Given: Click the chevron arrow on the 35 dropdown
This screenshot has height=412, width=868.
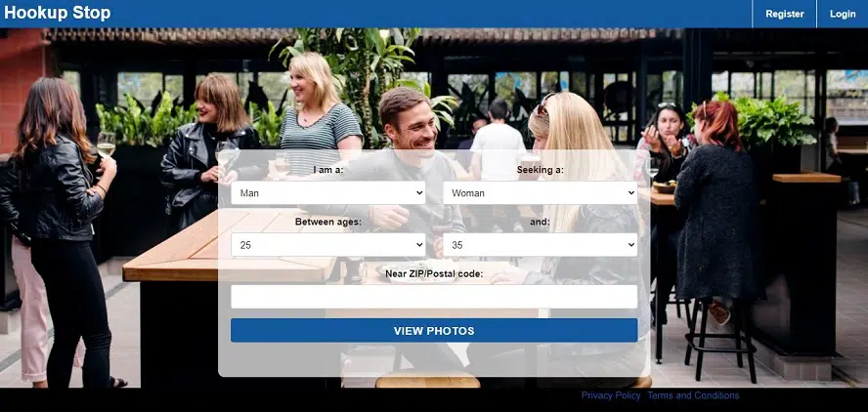Looking at the screenshot, I should pyautogui.click(x=629, y=245).
